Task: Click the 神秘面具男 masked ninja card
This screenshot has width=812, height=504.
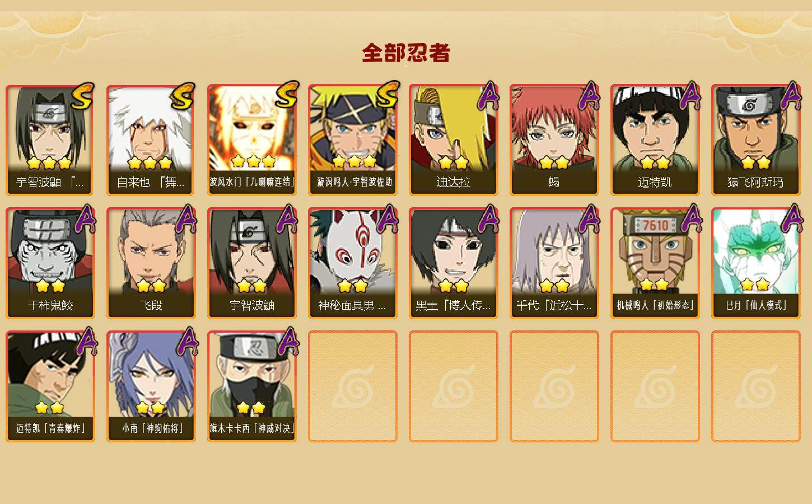Action: coord(353,263)
